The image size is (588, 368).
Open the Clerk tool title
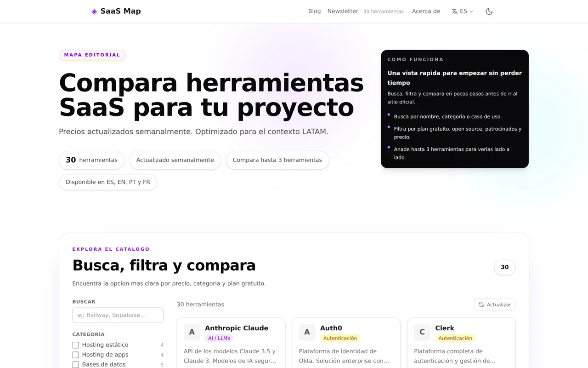tap(445, 328)
